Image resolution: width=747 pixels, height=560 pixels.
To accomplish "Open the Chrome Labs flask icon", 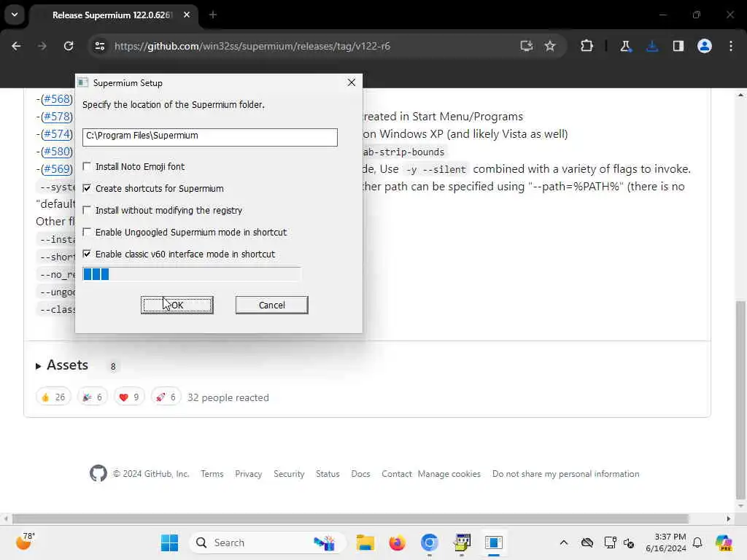I will (625, 46).
